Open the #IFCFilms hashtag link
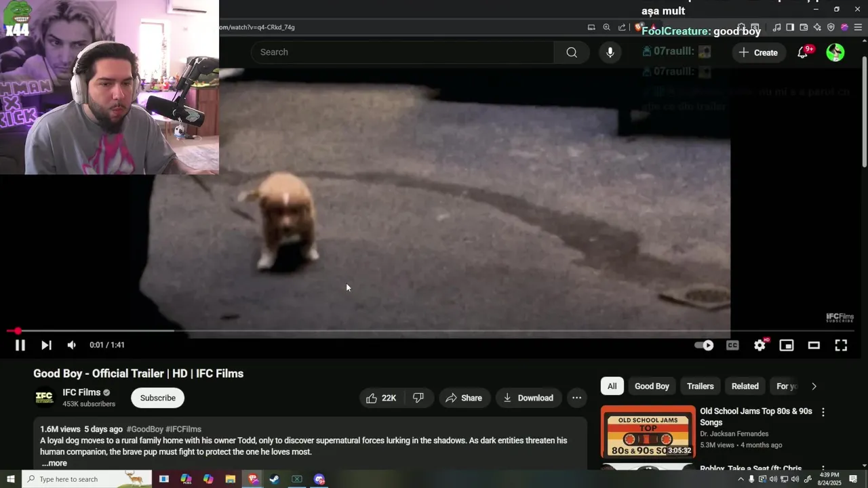This screenshot has width=868, height=488. pyautogui.click(x=184, y=429)
